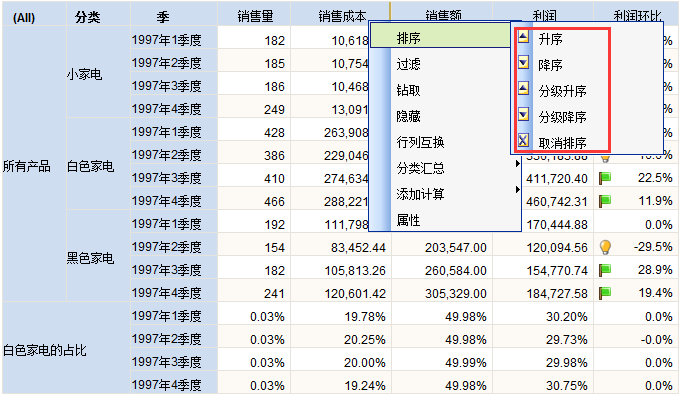Expand the 添加计算 submenu arrow
Image resolution: width=681 pixels, height=395 pixels.
pyautogui.click(x=517, y=190)
